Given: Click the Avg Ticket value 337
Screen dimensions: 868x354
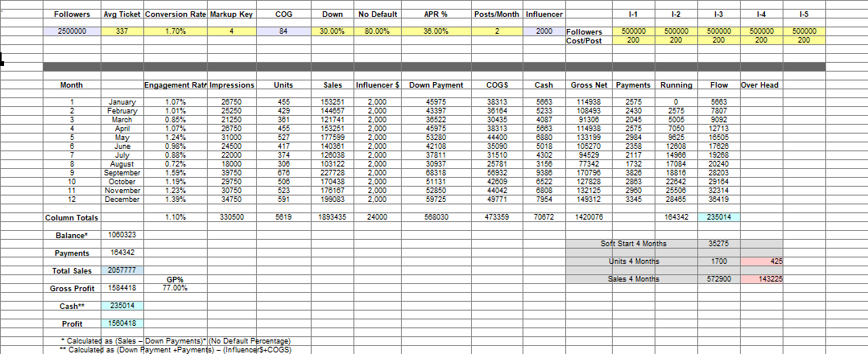Looking at the screenshot, I should (x=122, y=31).
